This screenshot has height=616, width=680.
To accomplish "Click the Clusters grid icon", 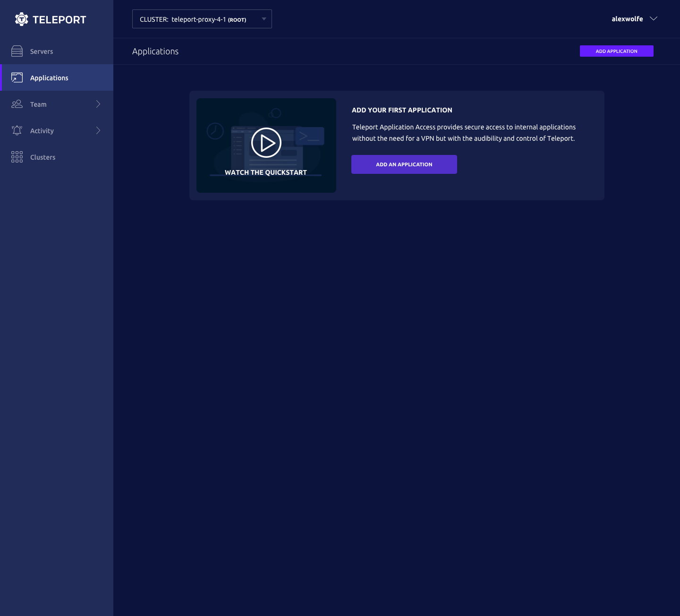I will tap(17, 157).
